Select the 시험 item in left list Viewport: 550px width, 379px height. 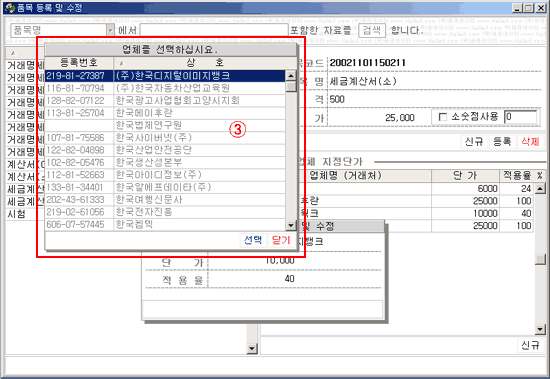[17, 214]
